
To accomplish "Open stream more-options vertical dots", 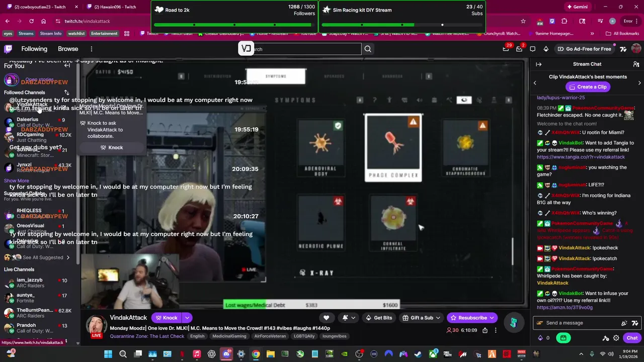I will 496,330.
